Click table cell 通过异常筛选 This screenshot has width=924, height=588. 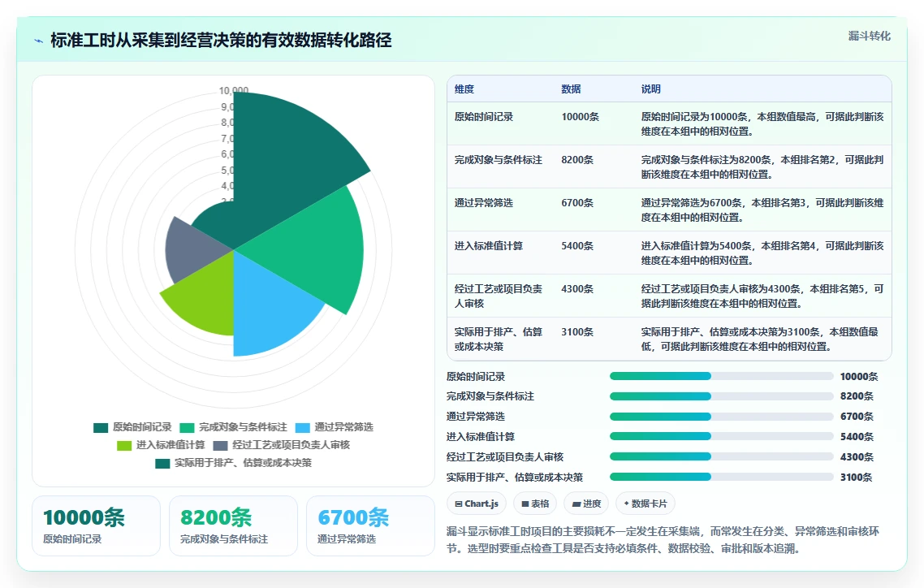click(484, 203)
